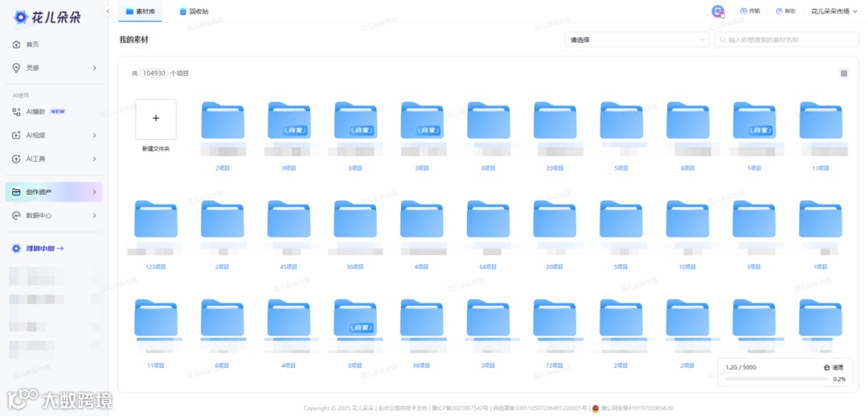Screen dimensions: 868x416
Task: Expand the 数据中心 menu chevron
Action: point(95,216)
